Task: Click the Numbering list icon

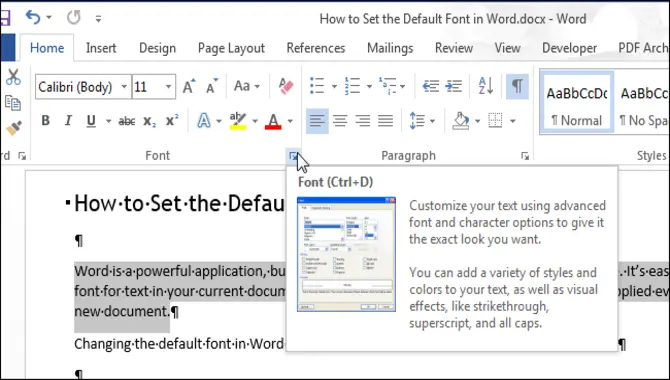Action: point(353,86)
